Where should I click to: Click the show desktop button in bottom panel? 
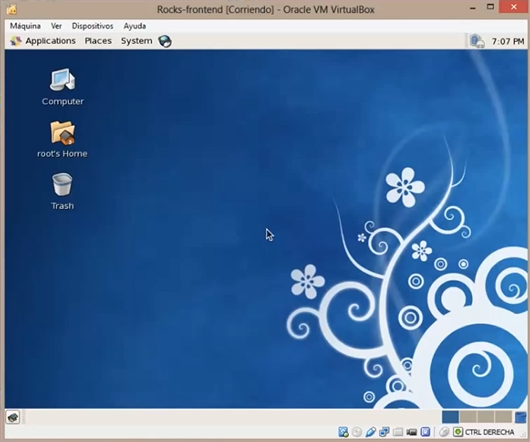click(x=13, y=417)
